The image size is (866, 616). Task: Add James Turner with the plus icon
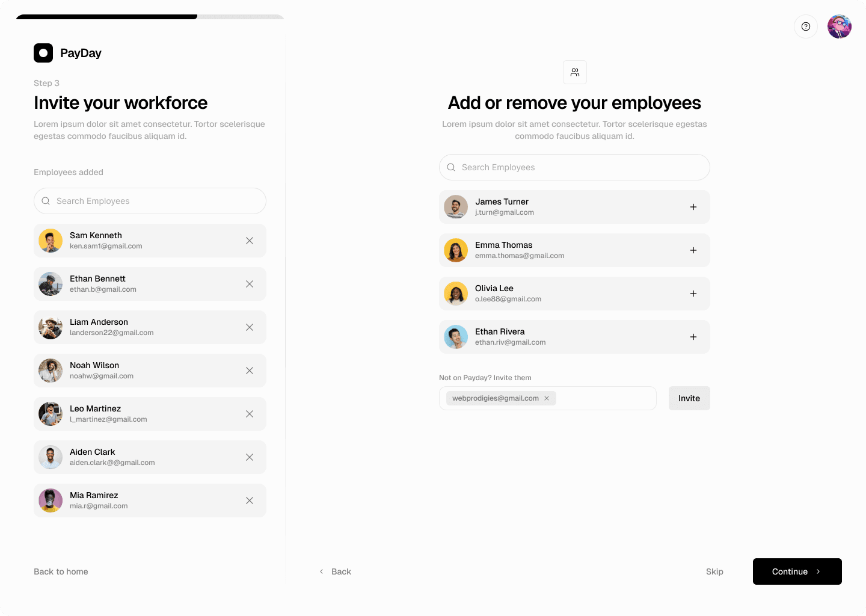[x=693, y=207]
